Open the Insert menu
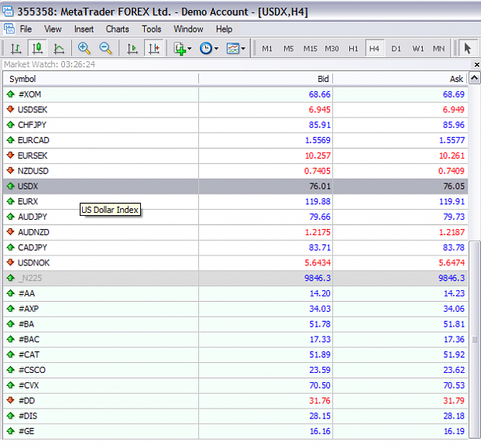Viewport: 484px width, 448px height. click(x=84, y=29)
